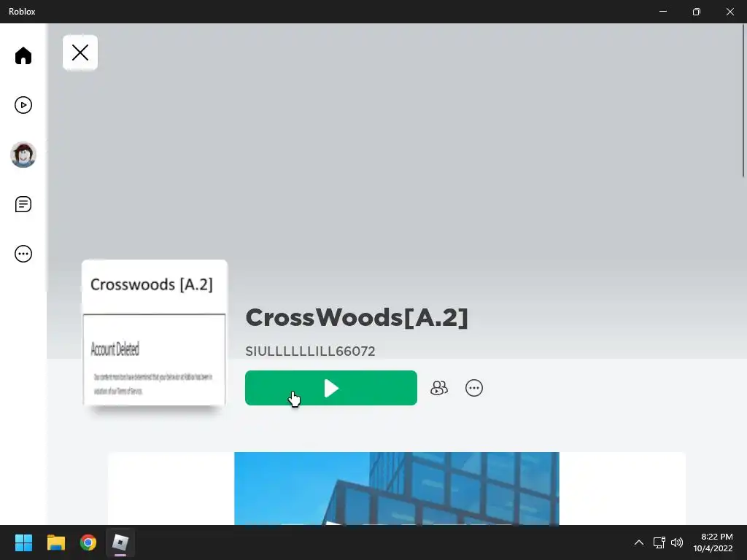Click the vertical scrollbar on the right edge

coord(743,101)
